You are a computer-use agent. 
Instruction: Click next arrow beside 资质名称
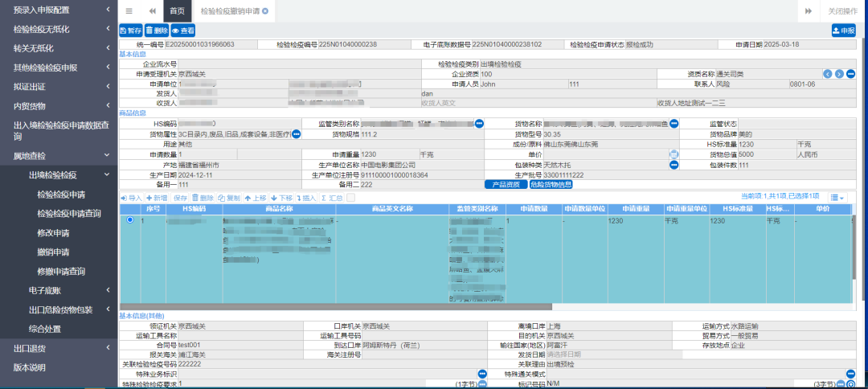839,74
